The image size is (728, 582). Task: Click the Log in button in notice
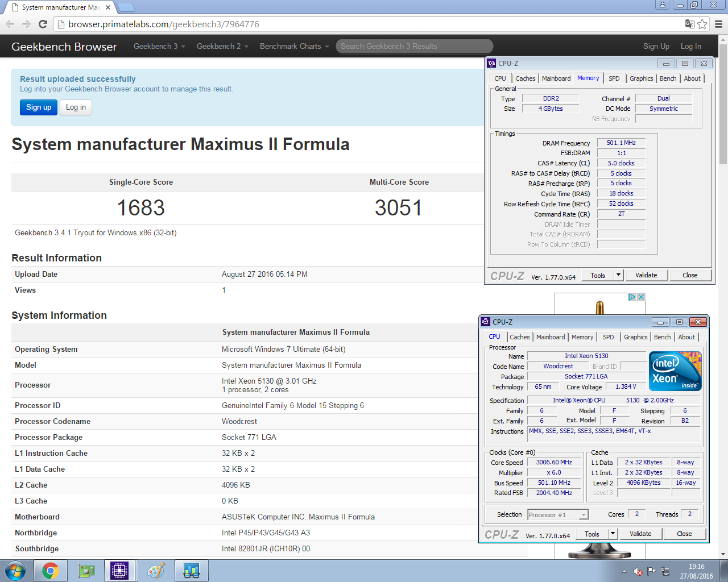pyautogui.click(x=76, y=107)
